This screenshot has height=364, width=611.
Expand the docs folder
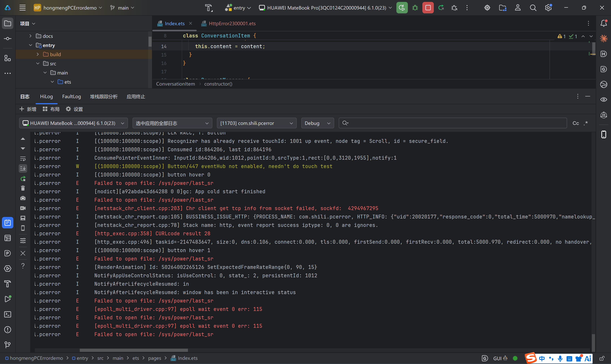[x=30, y=36]
